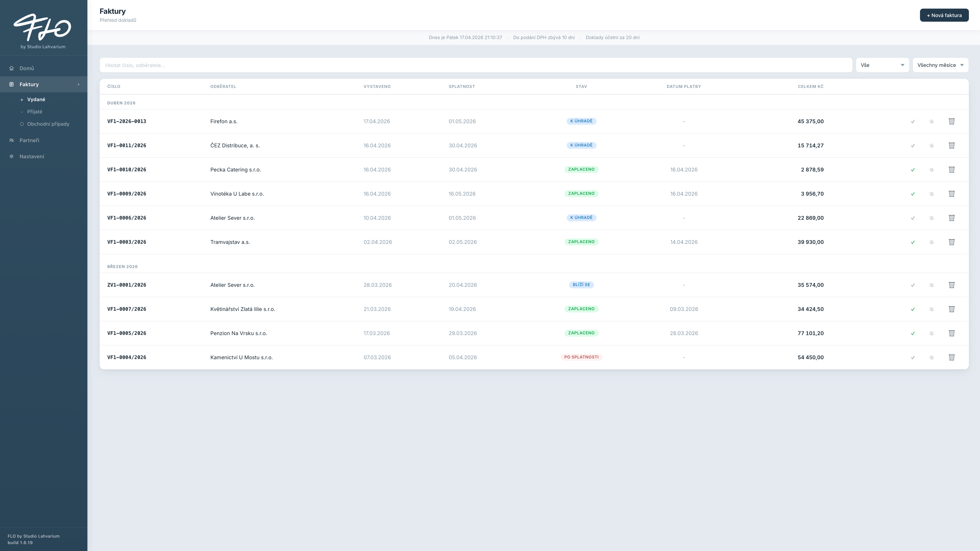This screenshot has height=551, width=980.
Task: Mark invoice VF1-0006/2026 as paid
Action: click(x=913, y=218)
